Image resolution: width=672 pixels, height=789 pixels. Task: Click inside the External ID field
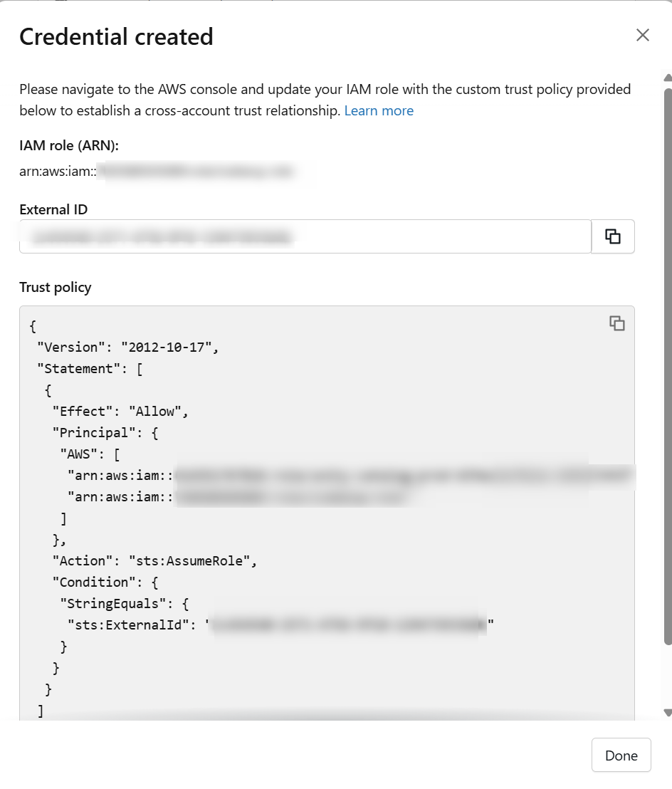point(305,236)
